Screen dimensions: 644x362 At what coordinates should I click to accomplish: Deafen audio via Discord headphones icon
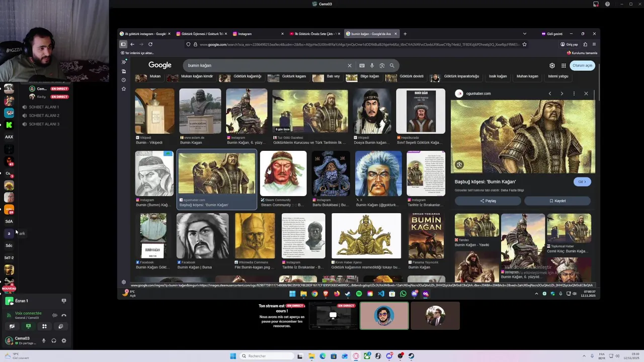click(x=54, y=340)
